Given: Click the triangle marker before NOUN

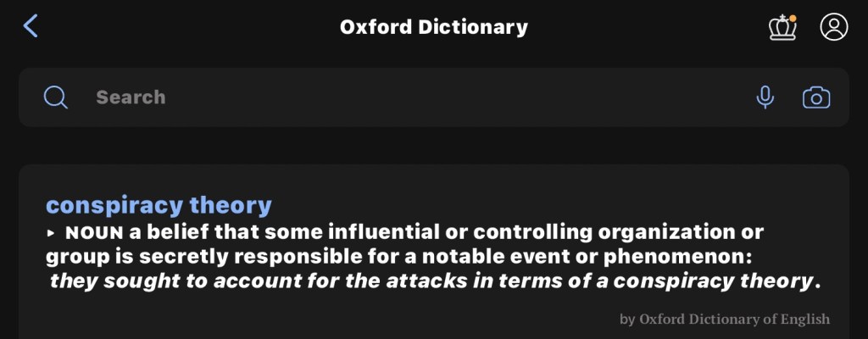Looking at the screenshot, I should click(x=51, y=233).
